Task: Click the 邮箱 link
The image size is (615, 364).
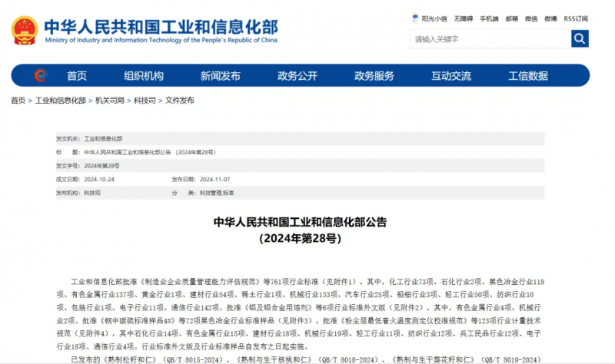Action: (x=511, y=18)
